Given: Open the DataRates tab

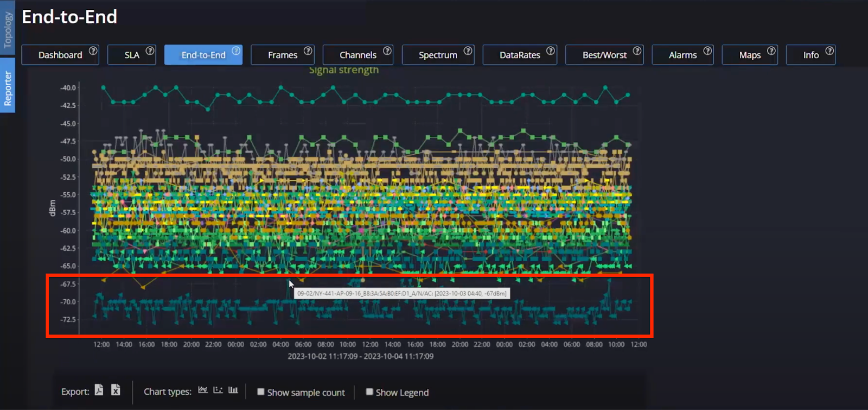Looking at the screenshot, I should (519, 55).
